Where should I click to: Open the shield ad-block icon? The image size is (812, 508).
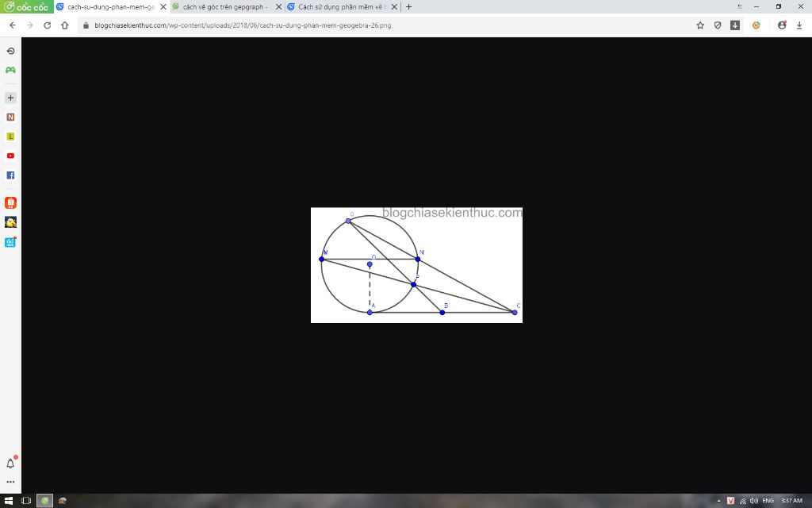(x=717, y=25)
